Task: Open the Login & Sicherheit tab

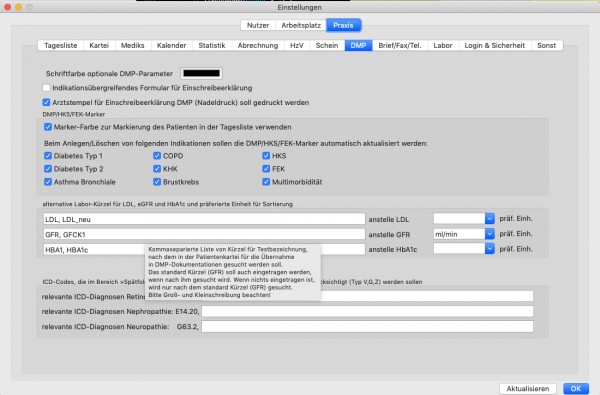Action: click(x=494, y=45)
